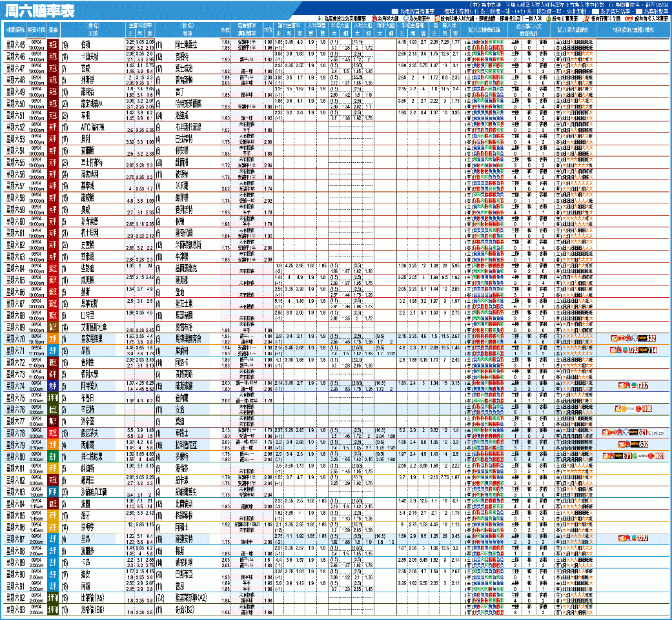The width and height of the screenshot is (672, 620).
Task: Click away team 多蒙特 in row 星期六80
Action: point(181,456)
